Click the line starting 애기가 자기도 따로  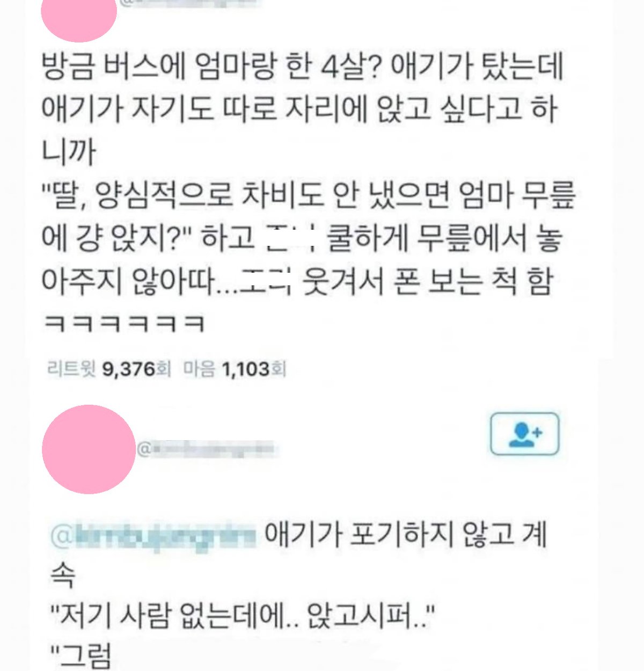click(x=300, y=110)
